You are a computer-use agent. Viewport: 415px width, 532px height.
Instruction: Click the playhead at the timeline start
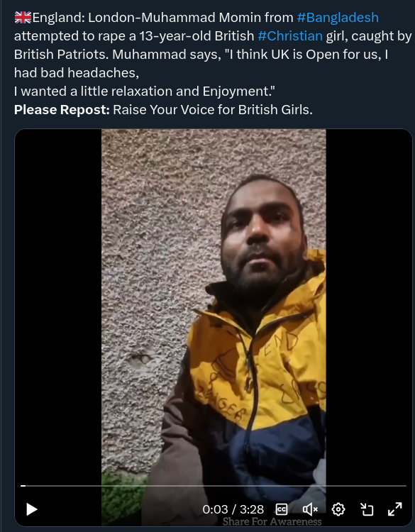click(x=23, y=486)
